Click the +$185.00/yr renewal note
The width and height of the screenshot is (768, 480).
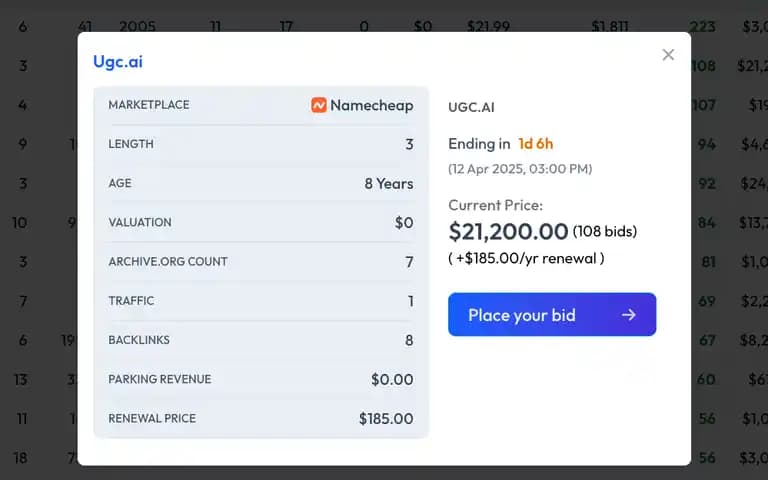click(x=527, y=258)
